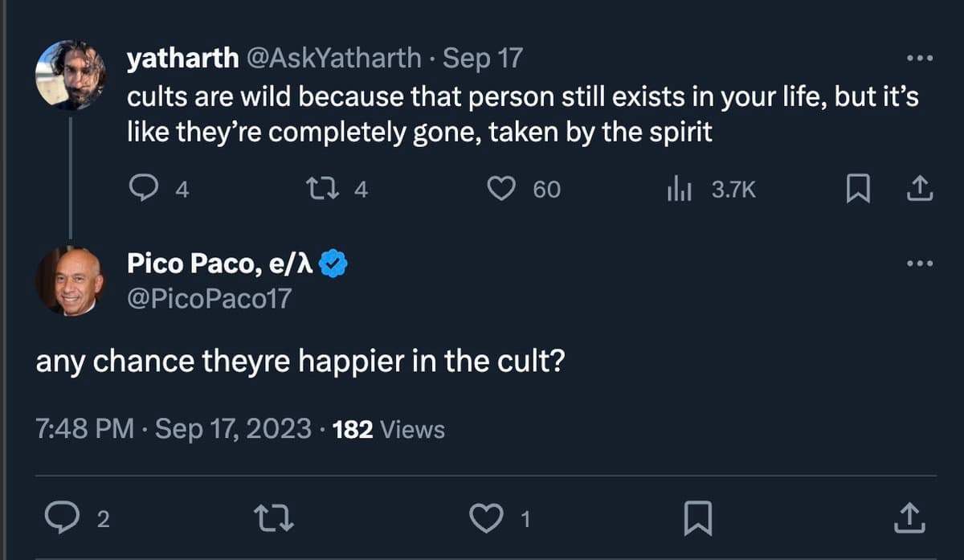Open the yatharth display name

[x=183, y=59]
